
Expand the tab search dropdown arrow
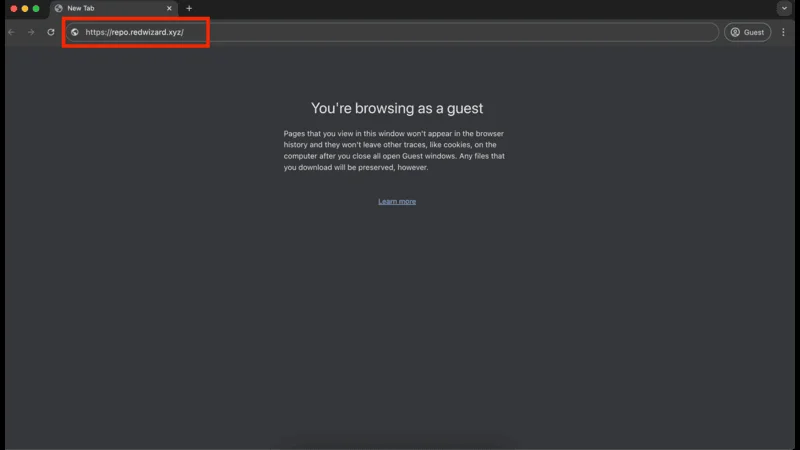784,8
